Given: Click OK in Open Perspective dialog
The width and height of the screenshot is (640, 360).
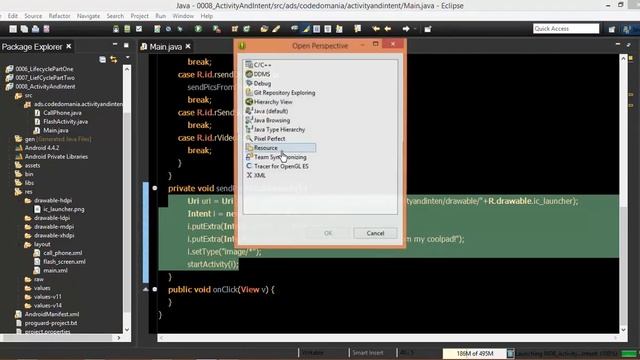Looking at the screenshot, I should [x=328, y=233].
